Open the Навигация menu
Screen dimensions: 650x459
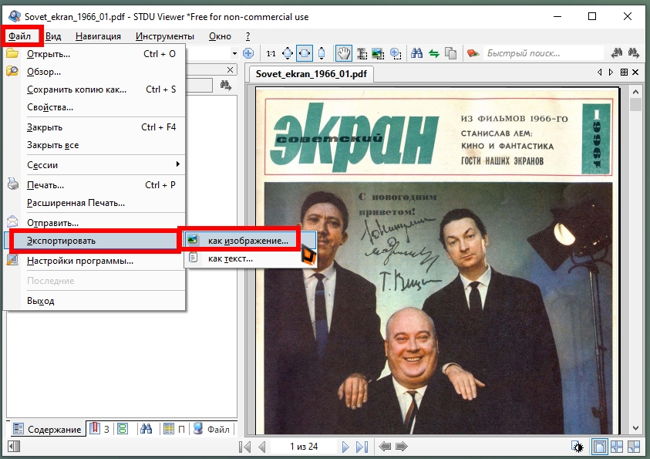[x=98, y=36]
